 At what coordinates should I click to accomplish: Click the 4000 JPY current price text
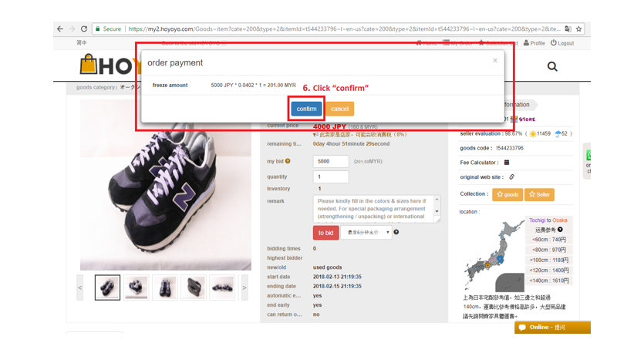[329, 126]
